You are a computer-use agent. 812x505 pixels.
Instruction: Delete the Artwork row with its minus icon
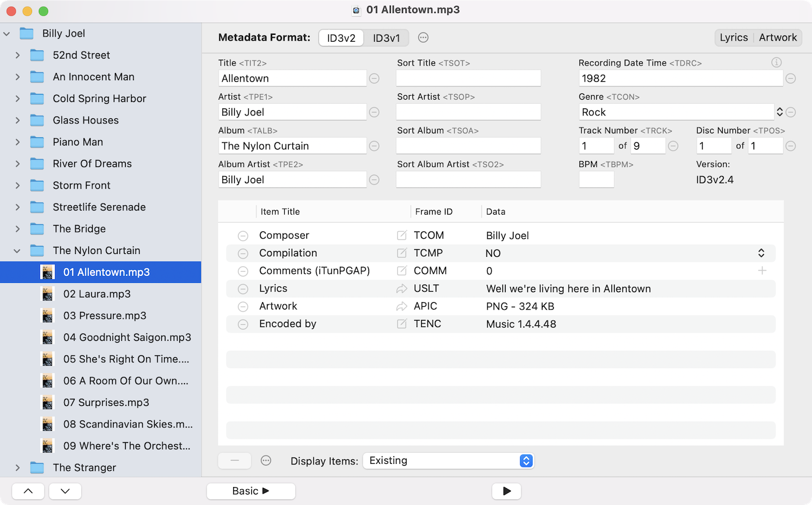tap(243, 307)
